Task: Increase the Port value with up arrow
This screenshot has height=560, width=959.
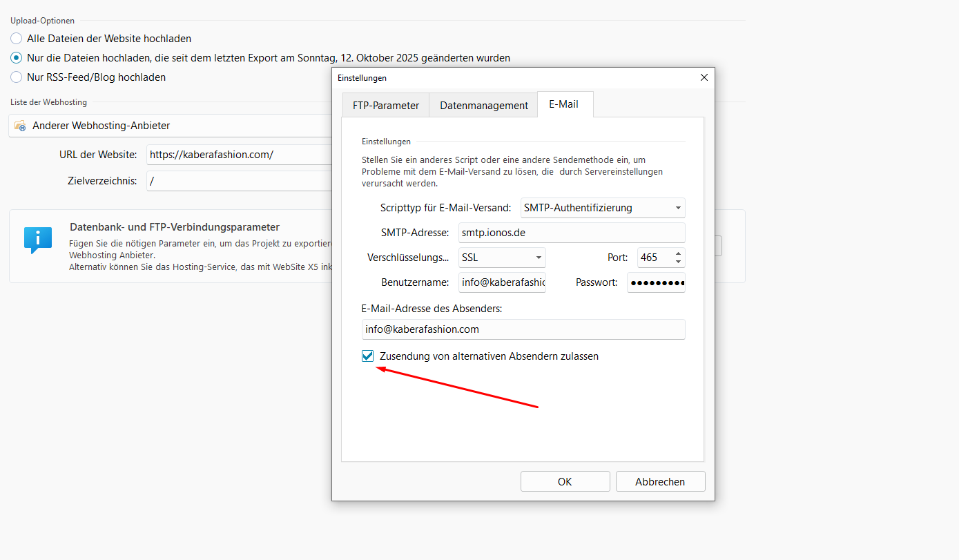Action: coord(678,253)
